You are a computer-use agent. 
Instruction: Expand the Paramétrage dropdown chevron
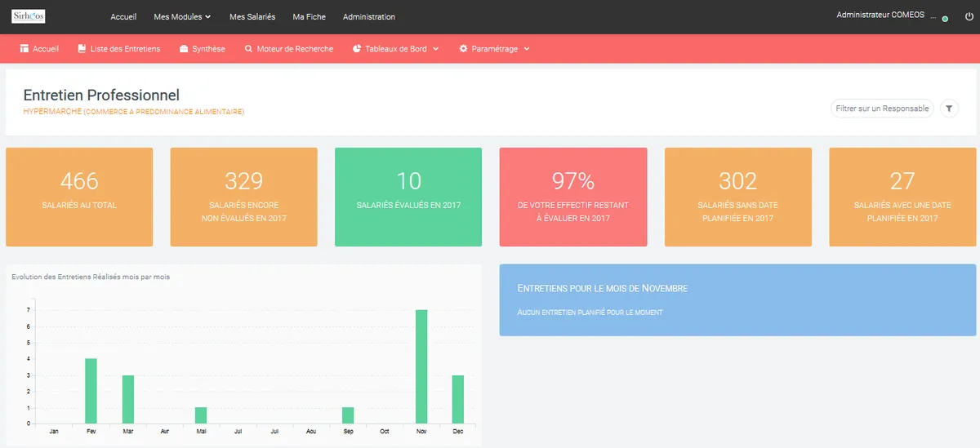[527, 49]
